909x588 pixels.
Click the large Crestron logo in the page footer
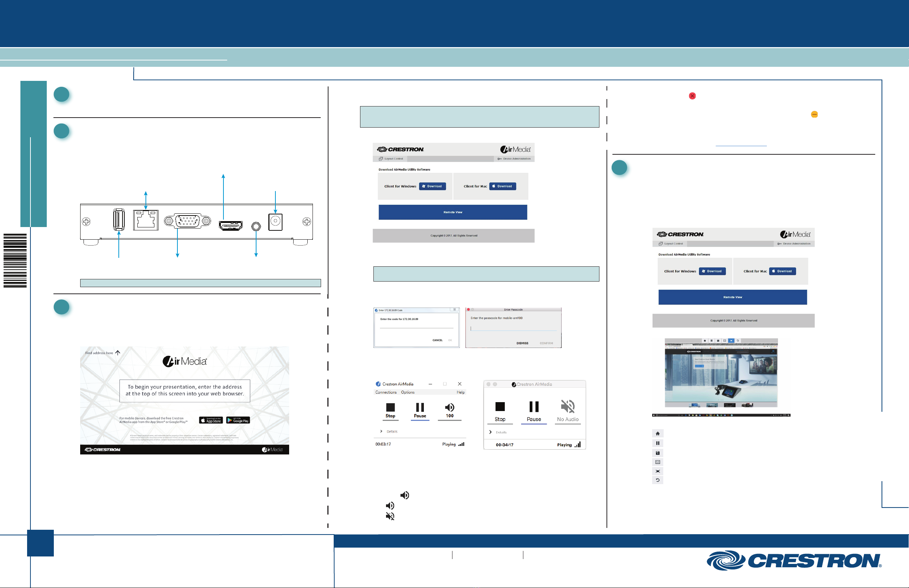tap(794, 561)
